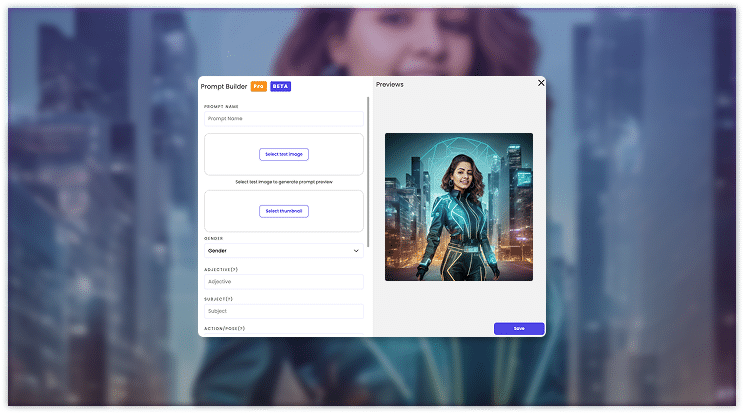
Task: Click the Prompt Builder title text
Action: click(x=223, y=87)
